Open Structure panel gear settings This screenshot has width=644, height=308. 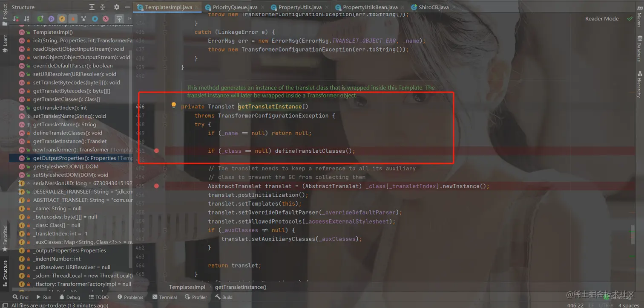click(x=117, y=7)
